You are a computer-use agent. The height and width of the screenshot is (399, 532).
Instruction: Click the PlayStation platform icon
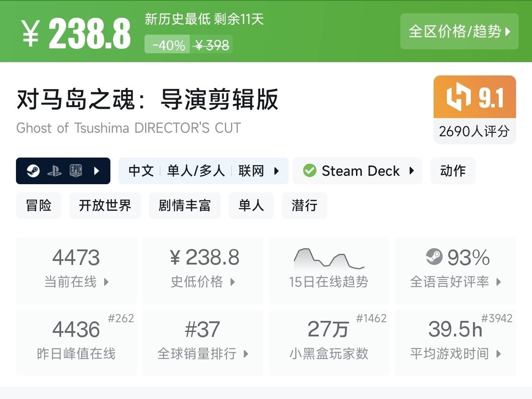[55, 171]
